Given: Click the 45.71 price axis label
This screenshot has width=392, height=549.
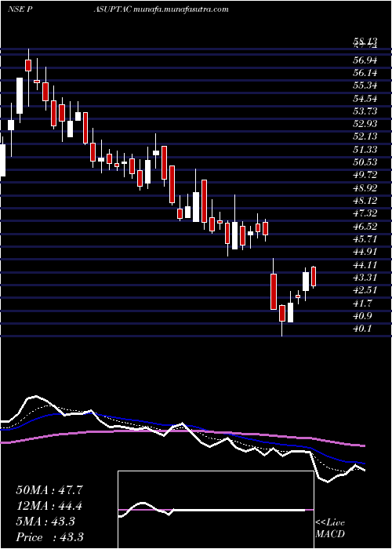Looking at the screenshot, I should 365,239.
